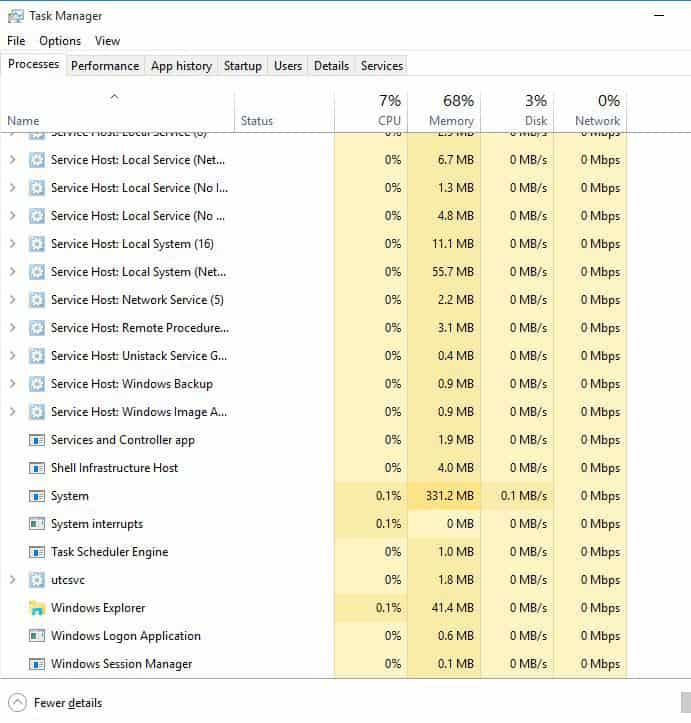Viewport: 691px width, 723px height.
Task: Expand Service Host: Unistack Service group
Action: [12, 356]
